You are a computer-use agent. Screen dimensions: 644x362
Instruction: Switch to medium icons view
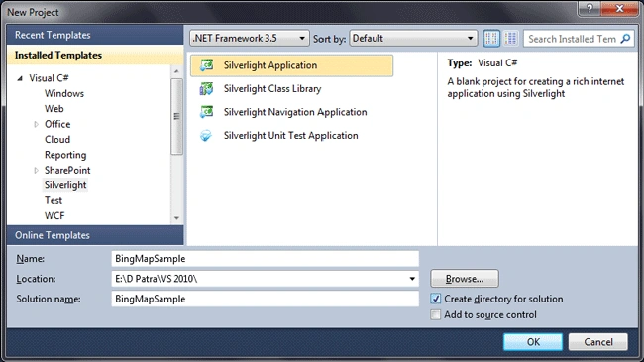click(491, 39)
